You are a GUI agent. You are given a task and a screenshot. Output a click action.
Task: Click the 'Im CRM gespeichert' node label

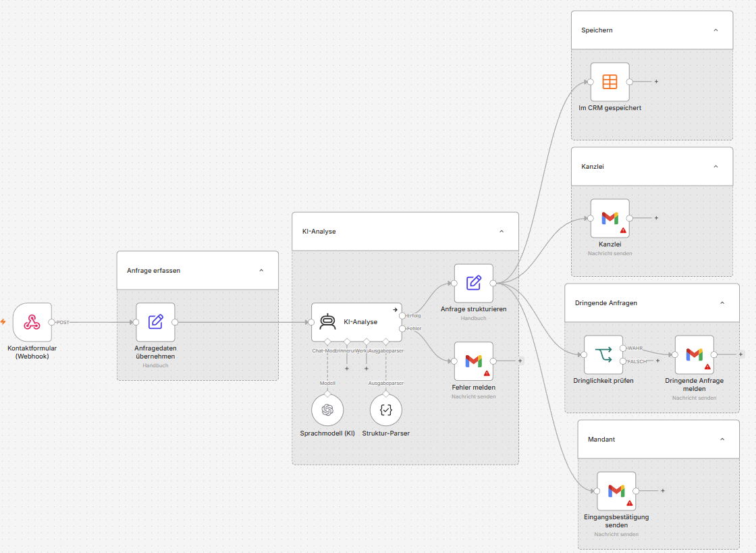[610, 108]
